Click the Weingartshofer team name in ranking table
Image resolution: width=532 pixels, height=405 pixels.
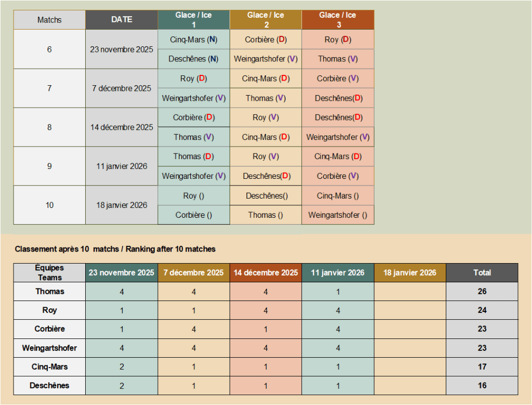tap(50, 348)
